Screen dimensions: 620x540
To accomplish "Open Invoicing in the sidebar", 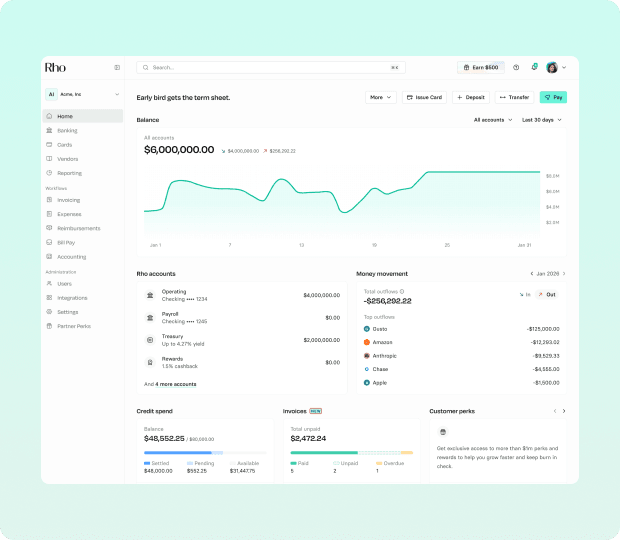I will 83,200.
